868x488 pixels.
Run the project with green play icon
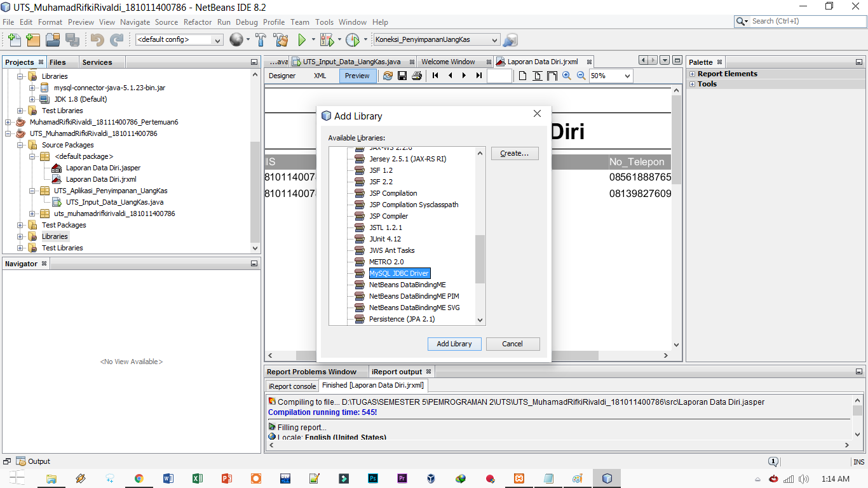pyautogui.click(x=302, y=39)
